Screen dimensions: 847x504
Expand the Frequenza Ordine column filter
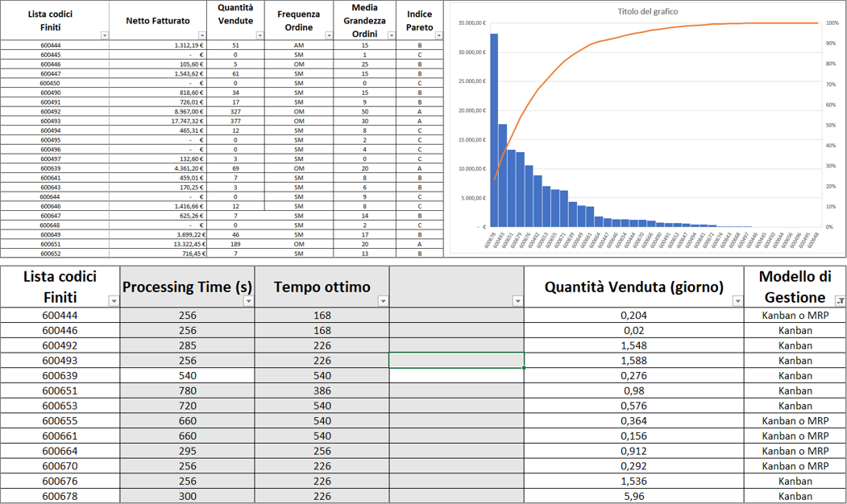[x=328, y=35]
